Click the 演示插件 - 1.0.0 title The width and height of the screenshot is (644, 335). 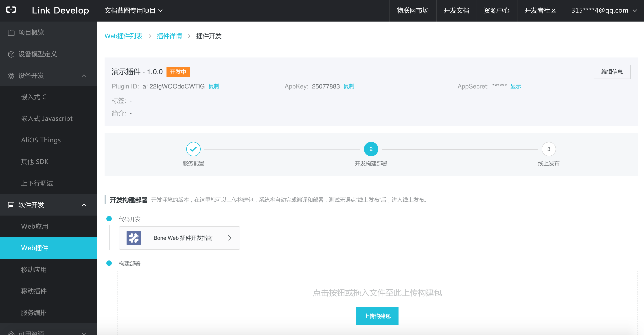click(x=137, y=72)
